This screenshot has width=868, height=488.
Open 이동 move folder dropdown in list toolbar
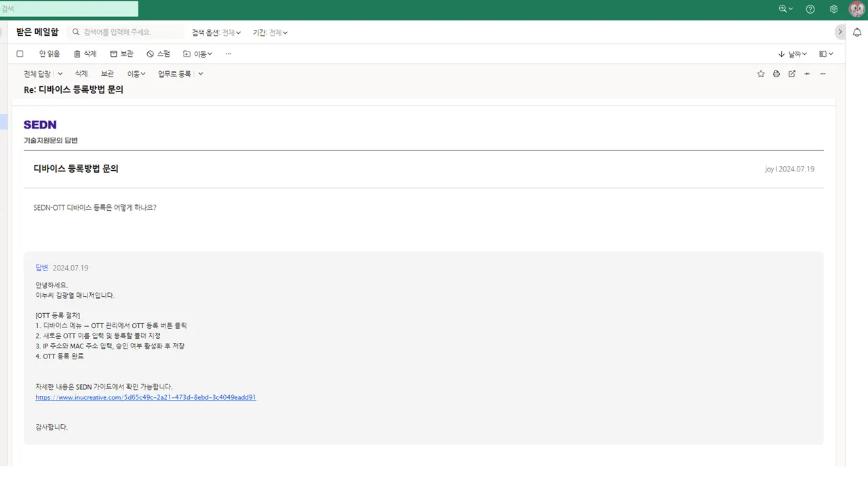pyautogui.click(x=197, y=54)
